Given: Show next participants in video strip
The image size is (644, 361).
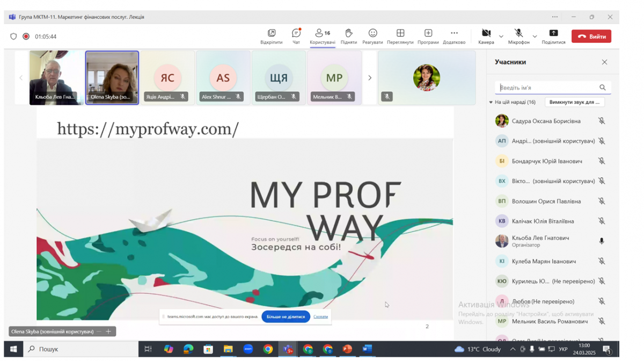Looking at the screenshot, I should pyautogui.click(x=370, y=78).
